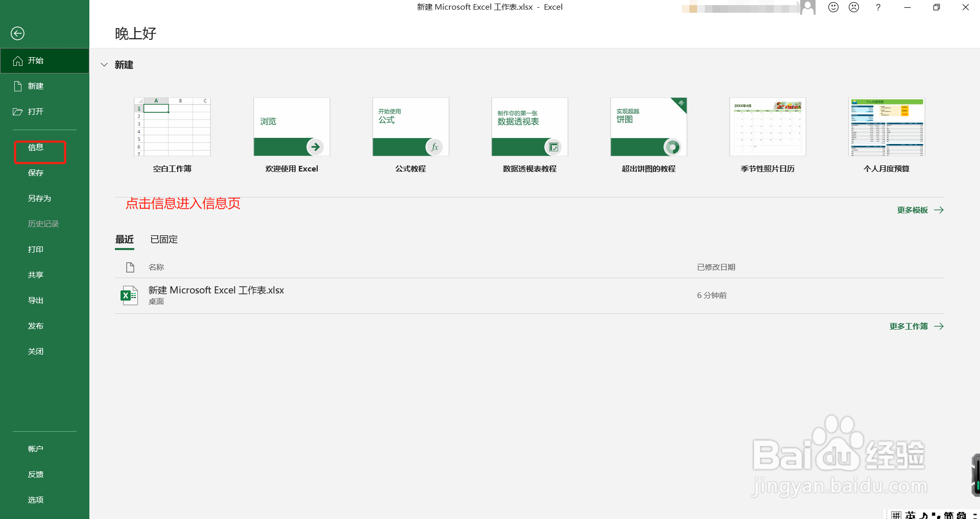
Task: Open the 个人月度预算 template
Action: [x=887, y=127]
